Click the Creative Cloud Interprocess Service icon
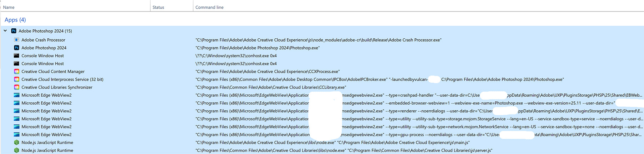The image size is (644, 154). [16, 79]
